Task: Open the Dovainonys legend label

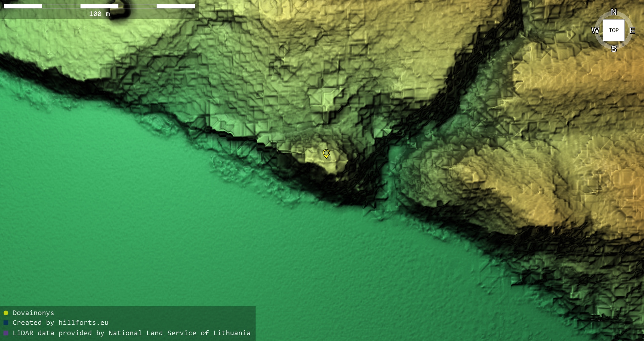Action: 33,313
